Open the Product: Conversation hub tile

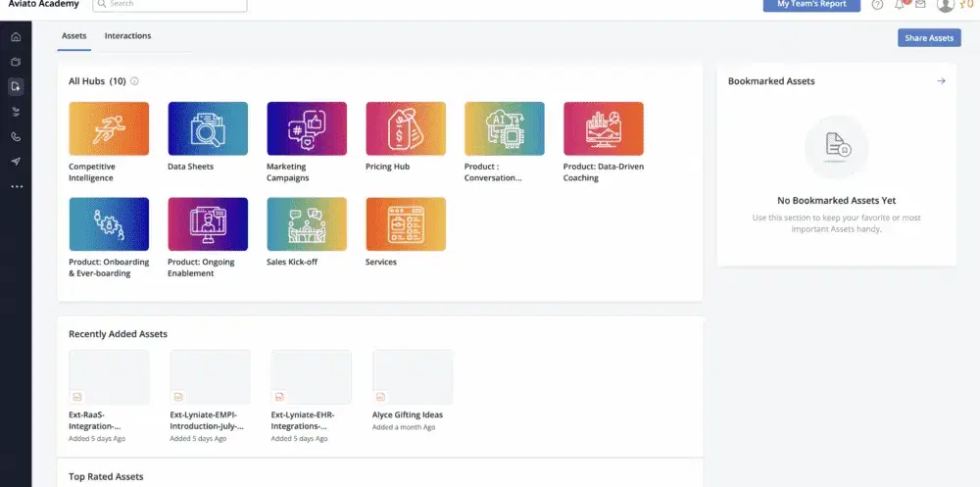(x=505, y=128)
